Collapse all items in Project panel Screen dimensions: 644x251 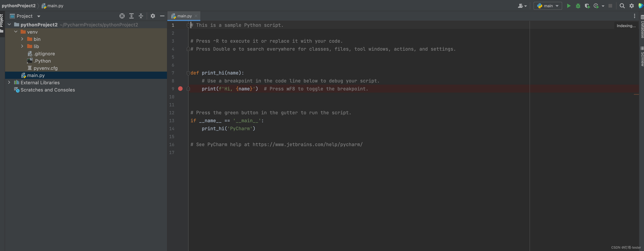(x=141, y=16)
